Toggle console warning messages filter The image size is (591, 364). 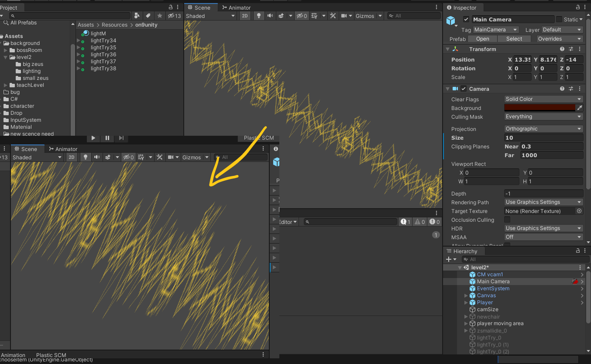pyautogui.click(x=419, y=222)
